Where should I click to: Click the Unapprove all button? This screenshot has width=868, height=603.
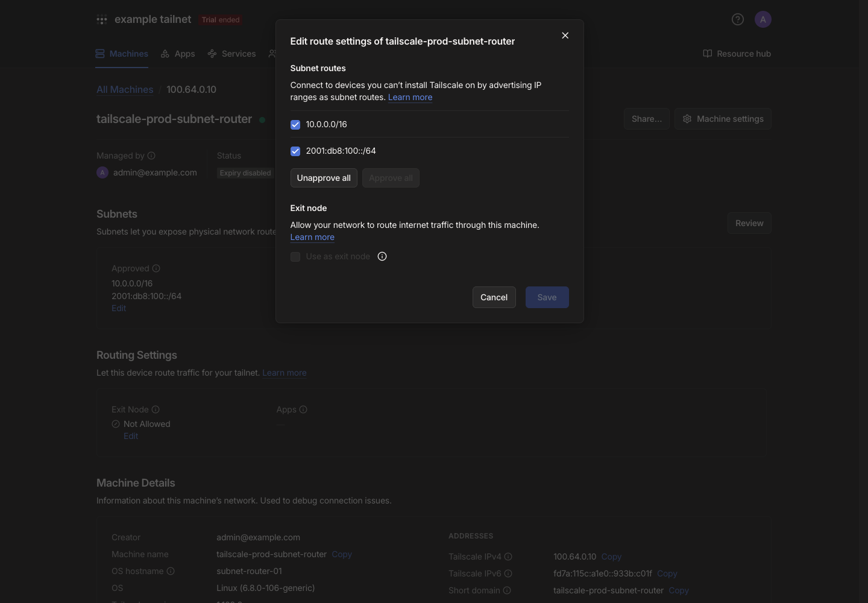[324, 178]
